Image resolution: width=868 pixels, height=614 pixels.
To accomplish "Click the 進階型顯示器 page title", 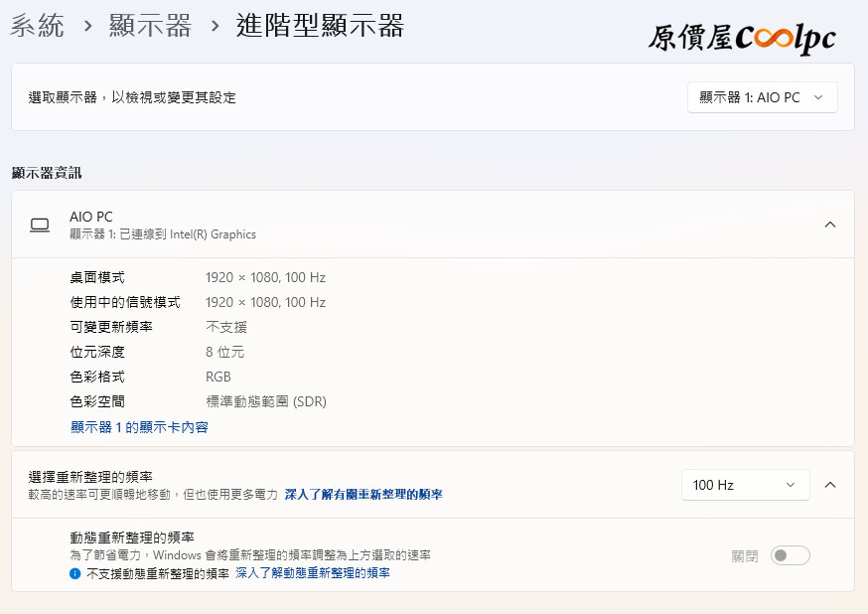I will (x=320, y=26).
